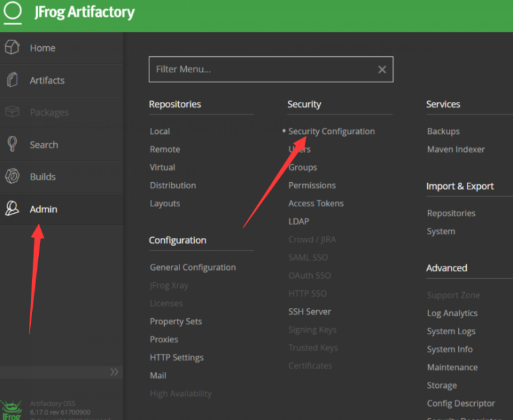Open System Logs
This screenshot has height=420, width=513.
tap(451, 332)
